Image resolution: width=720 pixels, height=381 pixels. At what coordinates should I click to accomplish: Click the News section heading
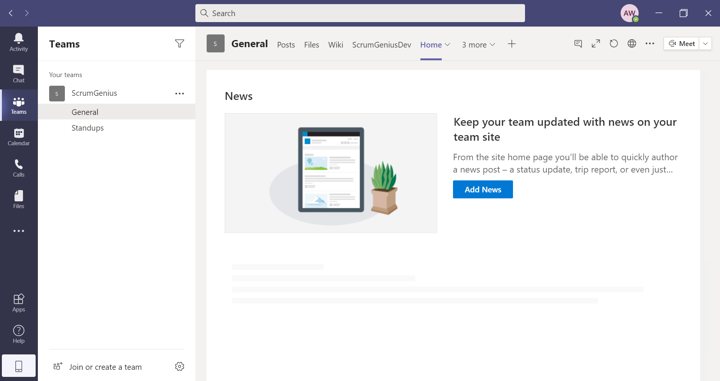[239, 96]
